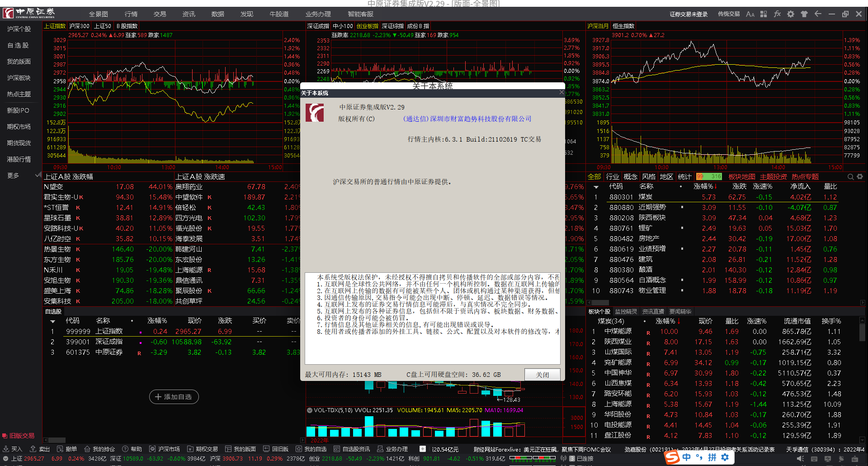Screen dimensions: 868x466
Task: Click the search magnifier in the sector panel
Action: click(x=850, y=176)
